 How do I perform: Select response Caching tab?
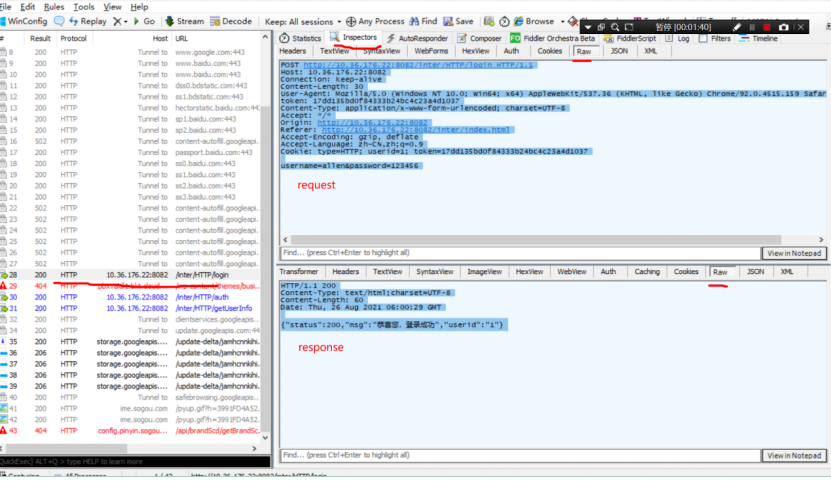click(647, 271)
